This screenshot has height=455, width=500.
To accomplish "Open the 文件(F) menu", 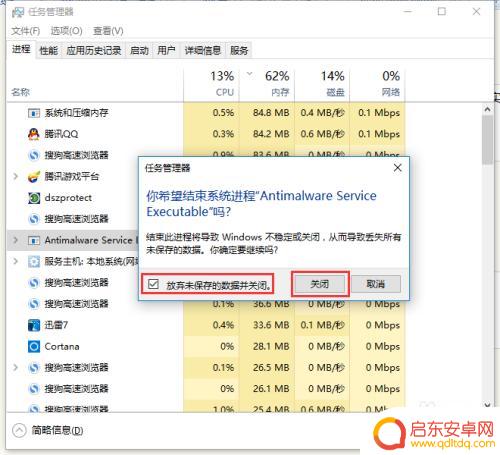I will pyautogui.click(x=26, y=31).
